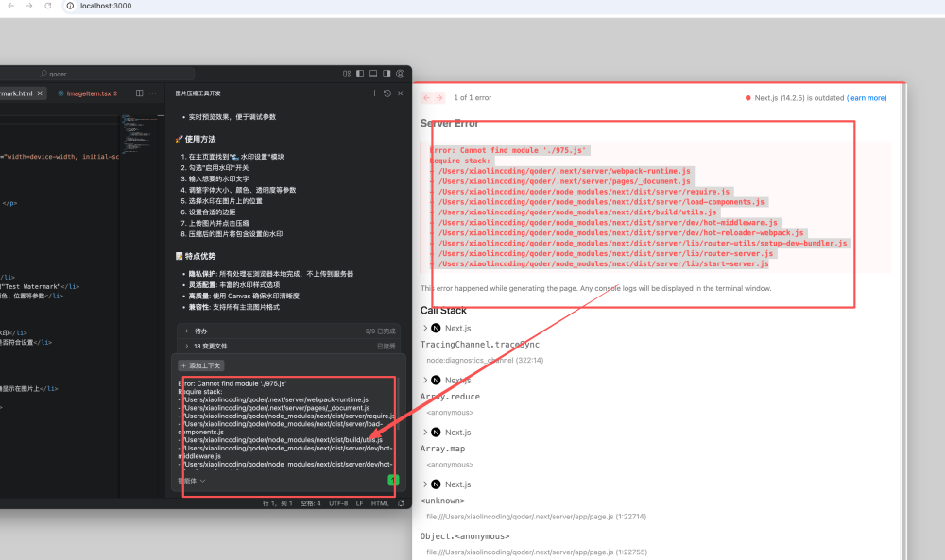The width and height of the screenshot is (945, 560).
Task: Open the customize layout icon in Qoder title bar
Action: click(347, 74)
